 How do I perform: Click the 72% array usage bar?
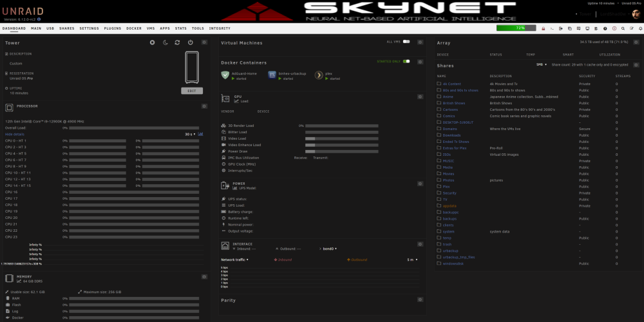point(516,28)
